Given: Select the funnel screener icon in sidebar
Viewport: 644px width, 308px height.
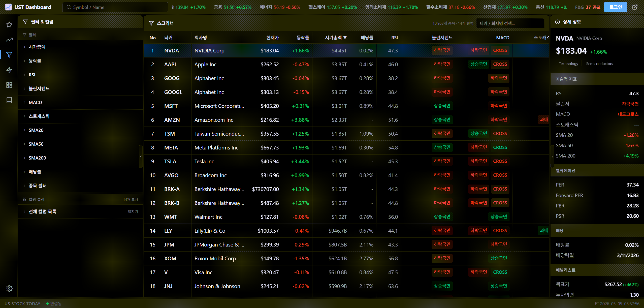Looking at the screenshot, I should [9, 54].
